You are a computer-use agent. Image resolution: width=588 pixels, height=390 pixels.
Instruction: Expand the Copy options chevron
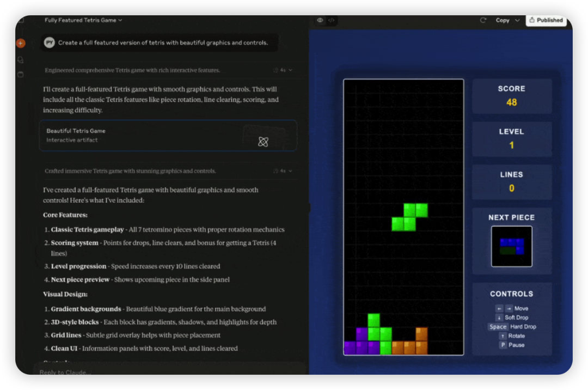(x=517, y=20)
